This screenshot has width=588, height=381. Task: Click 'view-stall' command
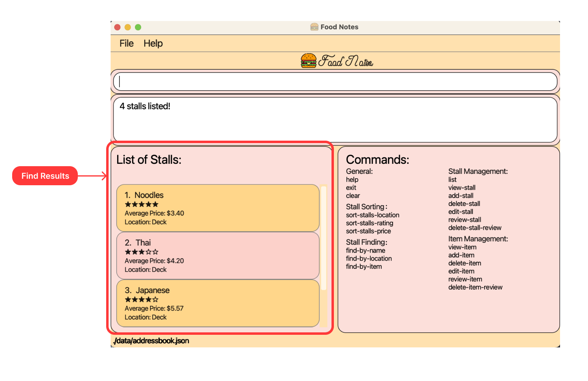coord(462,188)
